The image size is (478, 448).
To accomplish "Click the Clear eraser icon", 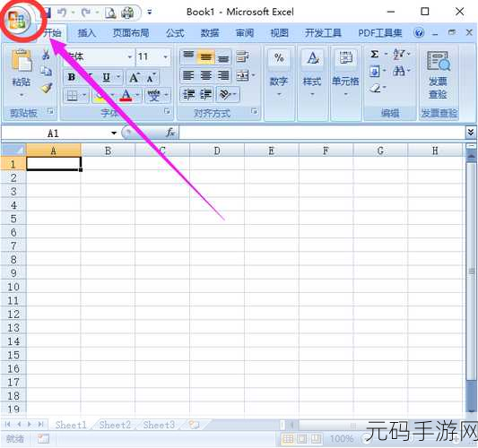I will pos(375,89).
